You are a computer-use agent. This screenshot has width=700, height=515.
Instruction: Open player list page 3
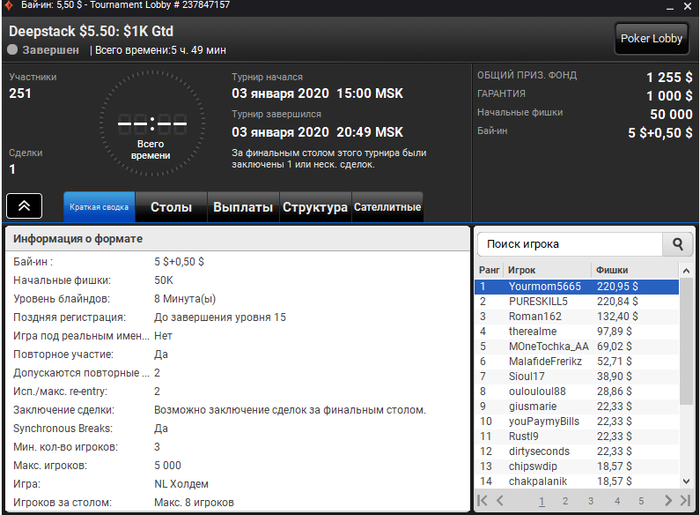pyautogui.click(x=591, y=501)
